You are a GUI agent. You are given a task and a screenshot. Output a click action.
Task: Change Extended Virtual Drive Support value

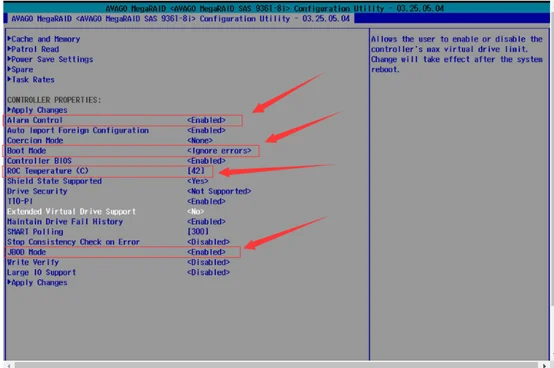pyautogui.click(x=196, y=212)
